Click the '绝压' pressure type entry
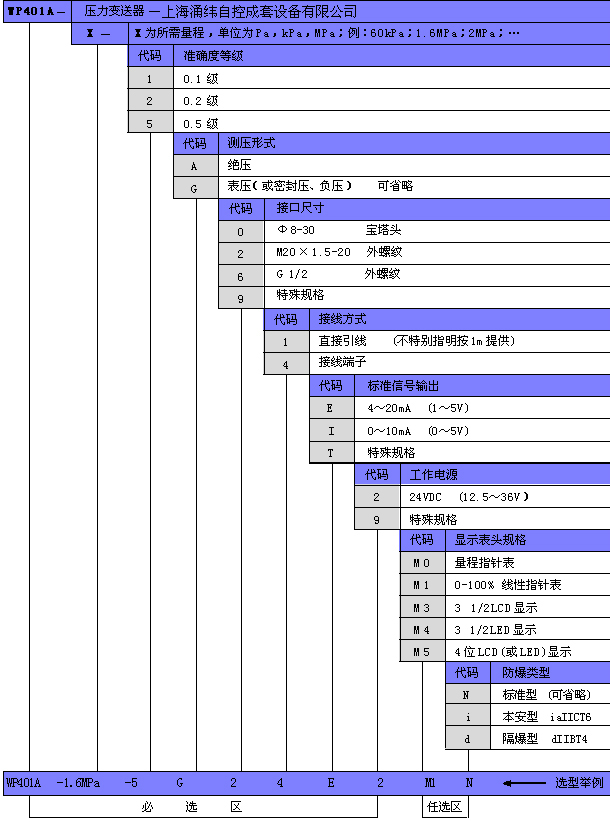The image size is (610, 822). coord(239,165)
